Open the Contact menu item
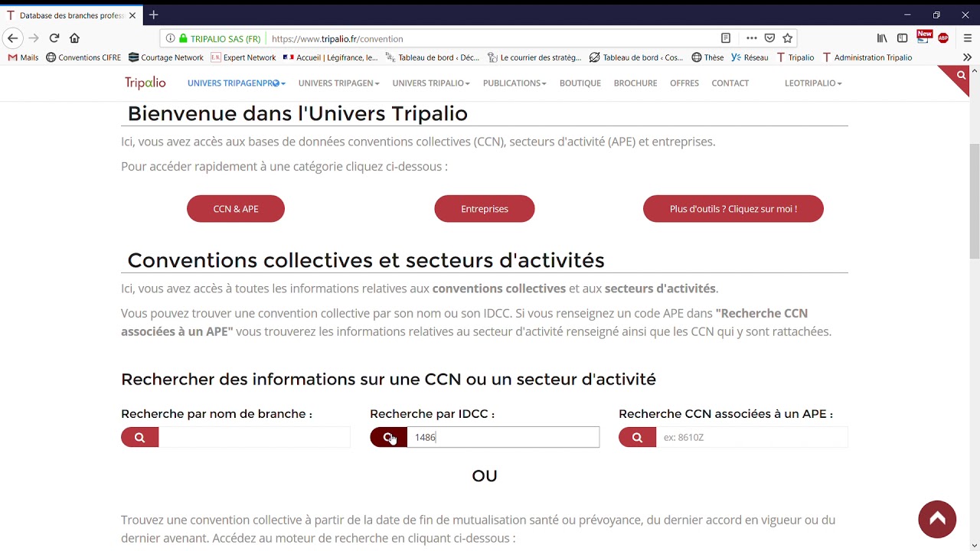Viewport: 980px width, 551px height. point(730,83)
